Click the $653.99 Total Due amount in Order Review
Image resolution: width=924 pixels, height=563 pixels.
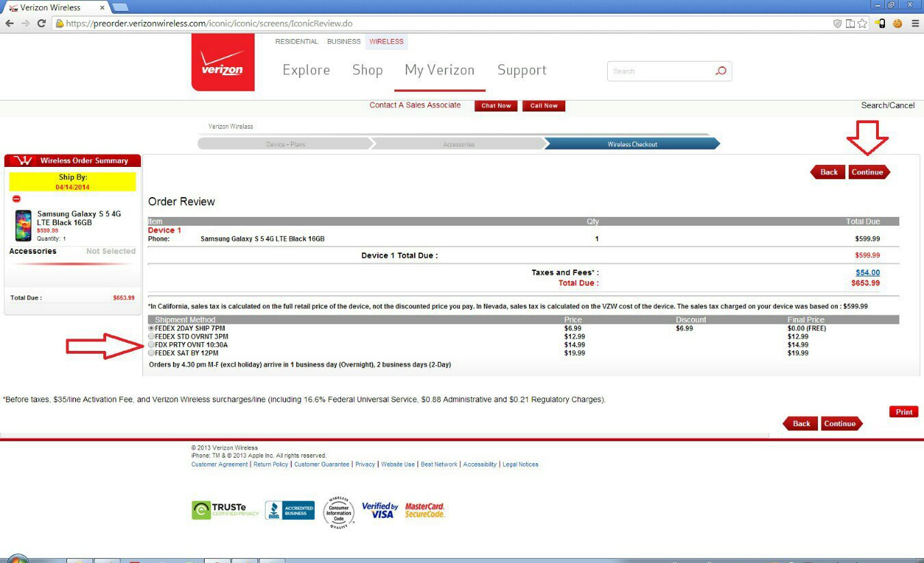coord(866,283)
